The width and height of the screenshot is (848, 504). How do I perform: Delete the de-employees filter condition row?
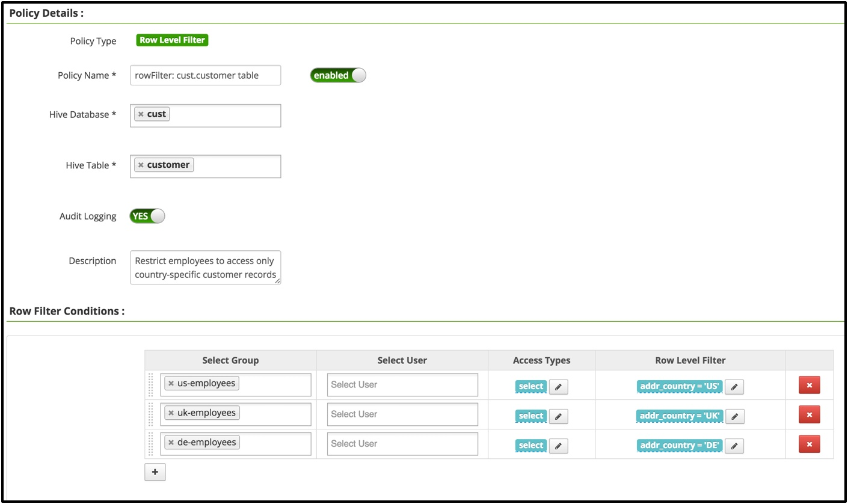(x=809, y=444)
